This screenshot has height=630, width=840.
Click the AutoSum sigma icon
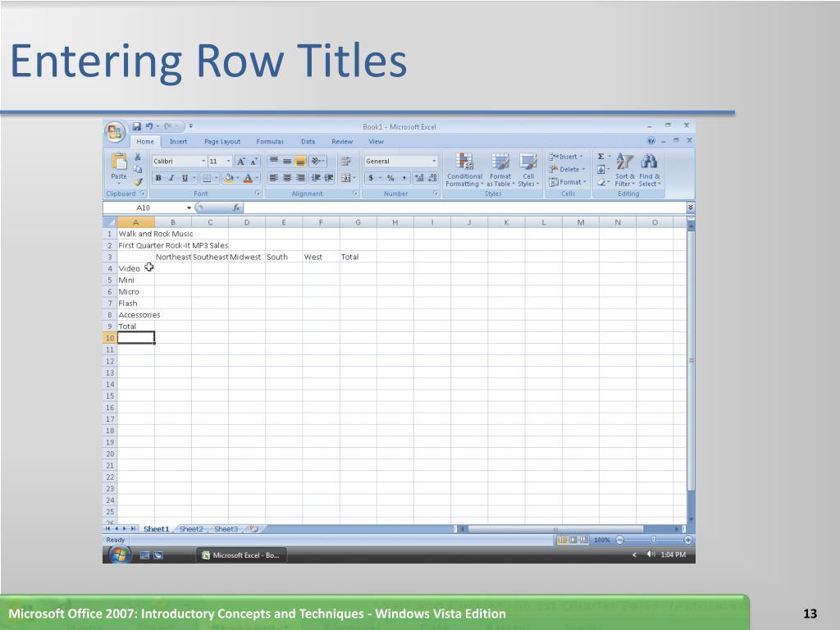(x=601, y=157)
